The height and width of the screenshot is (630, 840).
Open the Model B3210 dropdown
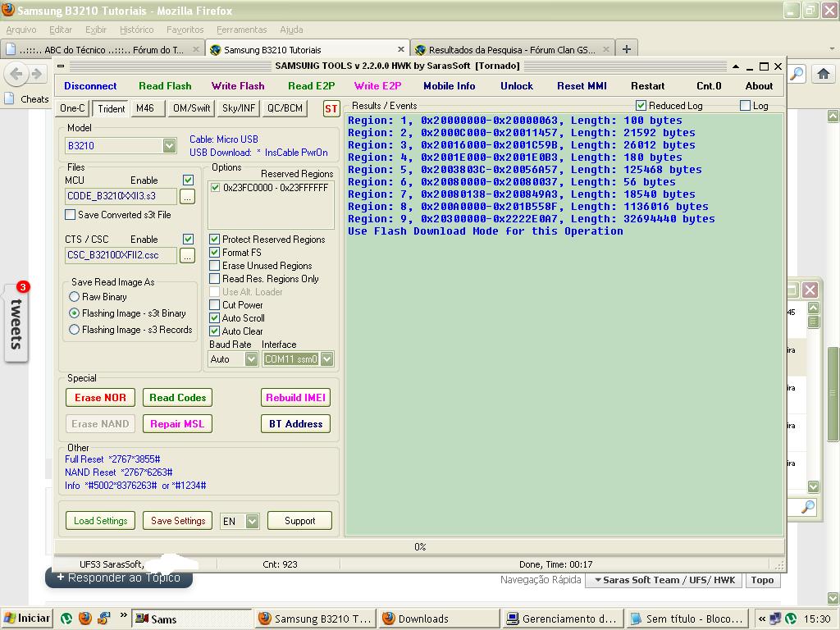point(169,146)
